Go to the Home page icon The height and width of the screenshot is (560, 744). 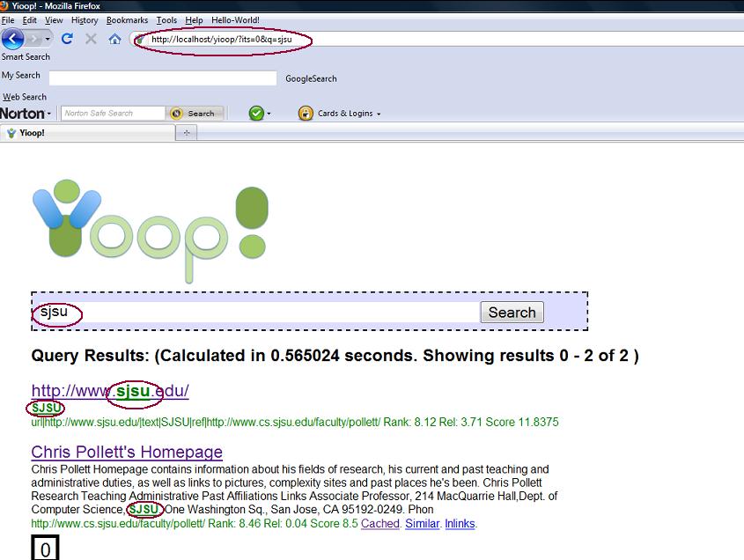pyautogui.click(x=114, y=39)
